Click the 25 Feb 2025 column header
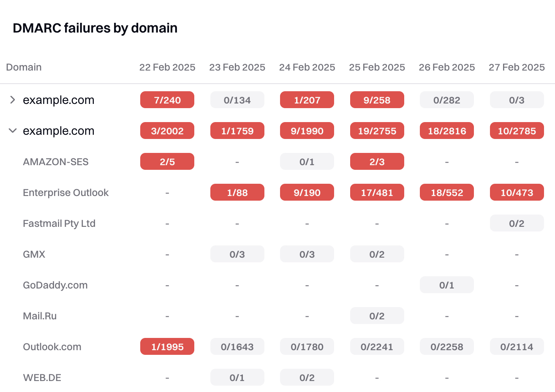 coord(377,67)
